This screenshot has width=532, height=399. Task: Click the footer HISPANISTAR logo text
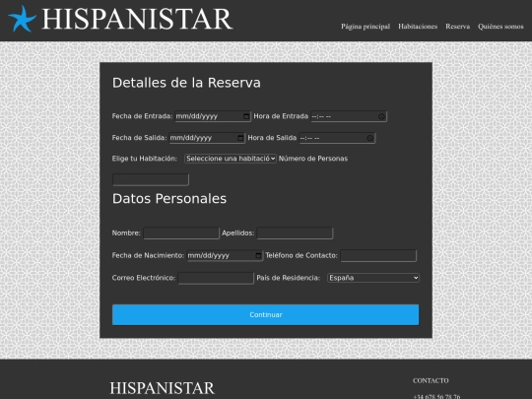click(163, 388)
